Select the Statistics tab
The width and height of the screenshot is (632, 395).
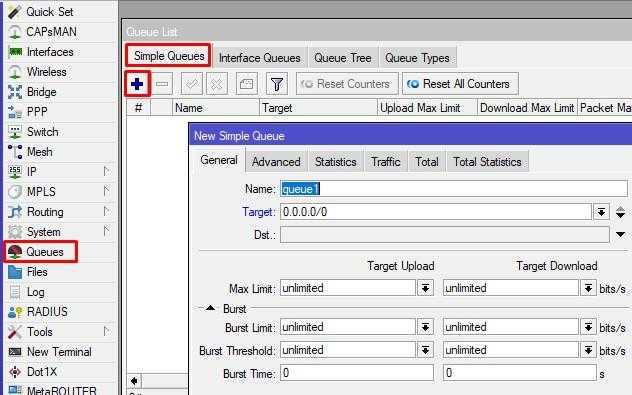(336, 162)
